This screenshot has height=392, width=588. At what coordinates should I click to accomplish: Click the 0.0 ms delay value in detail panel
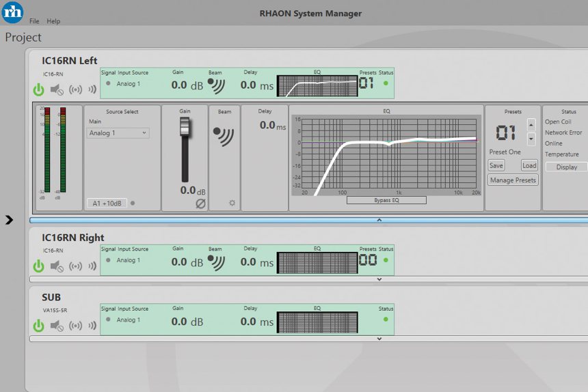[273, 125]
